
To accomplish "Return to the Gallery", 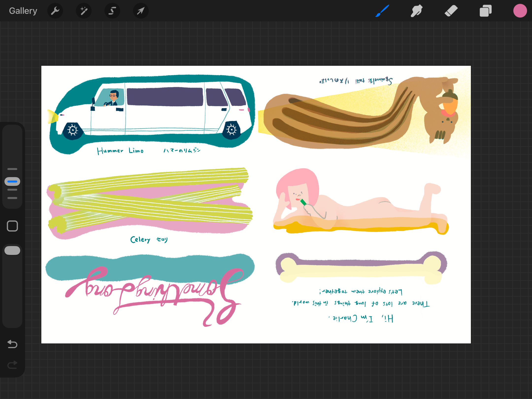I will pyautogui.click(x=23, y=11).
